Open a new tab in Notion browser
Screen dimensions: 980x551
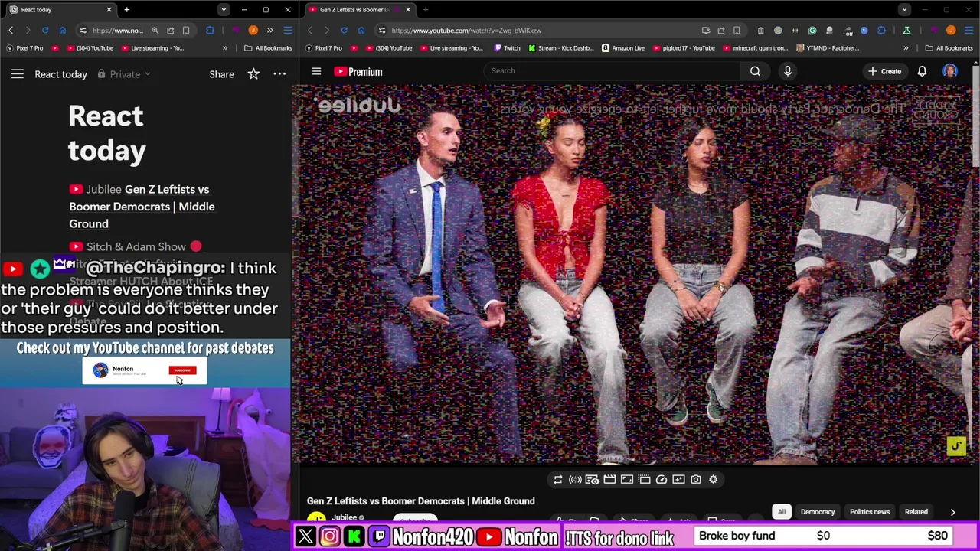point(126,10)
